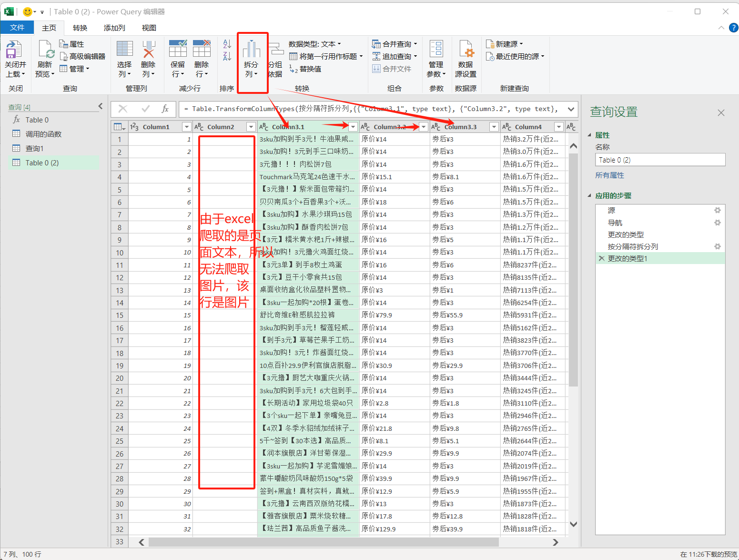The height and width of the screenshot is (560, 739).
Task: Open the Column4 filter dropdown
Action: click(x=559, y=127)
